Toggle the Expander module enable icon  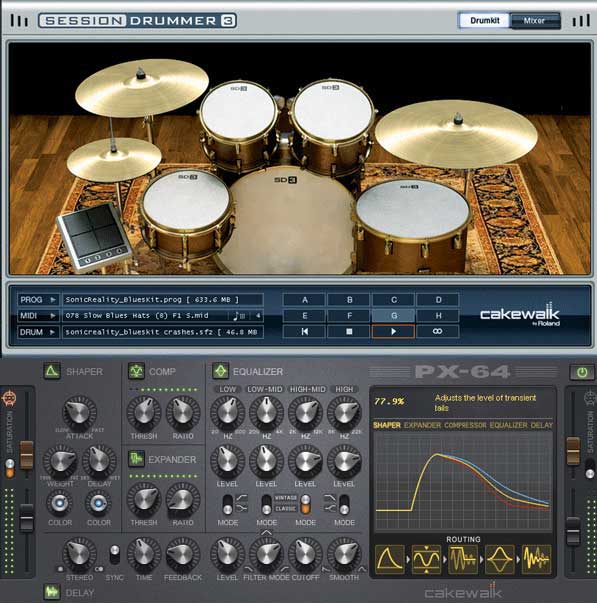point(136,459)
